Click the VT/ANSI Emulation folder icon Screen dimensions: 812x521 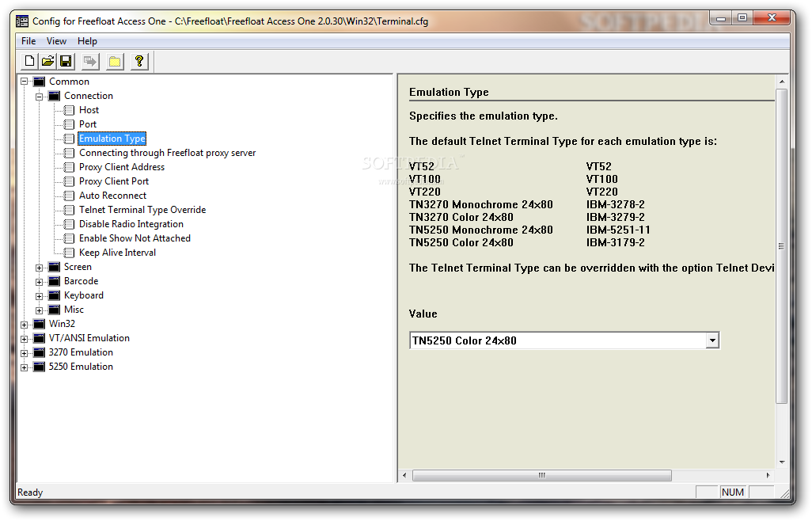[x=40, y=338]
